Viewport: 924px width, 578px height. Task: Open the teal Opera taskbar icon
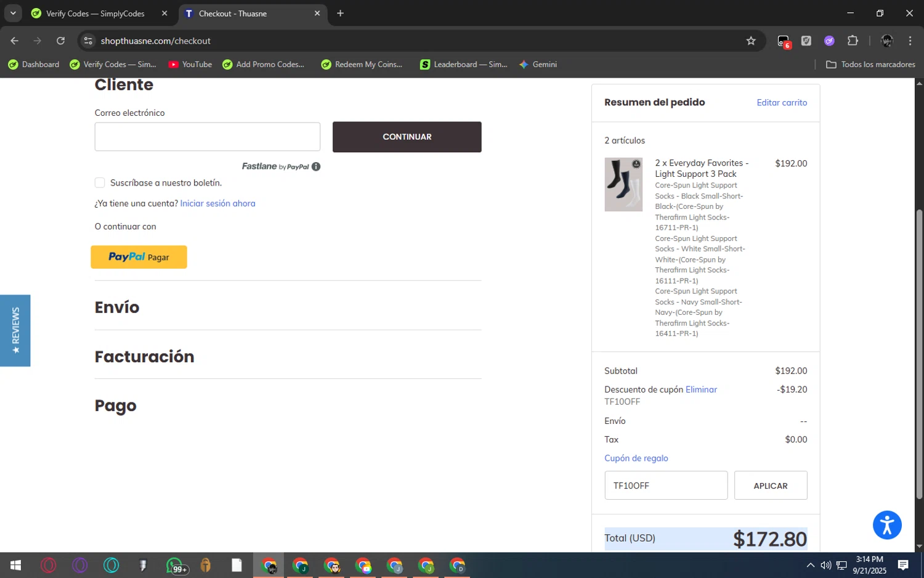click(x=111, y=565)
